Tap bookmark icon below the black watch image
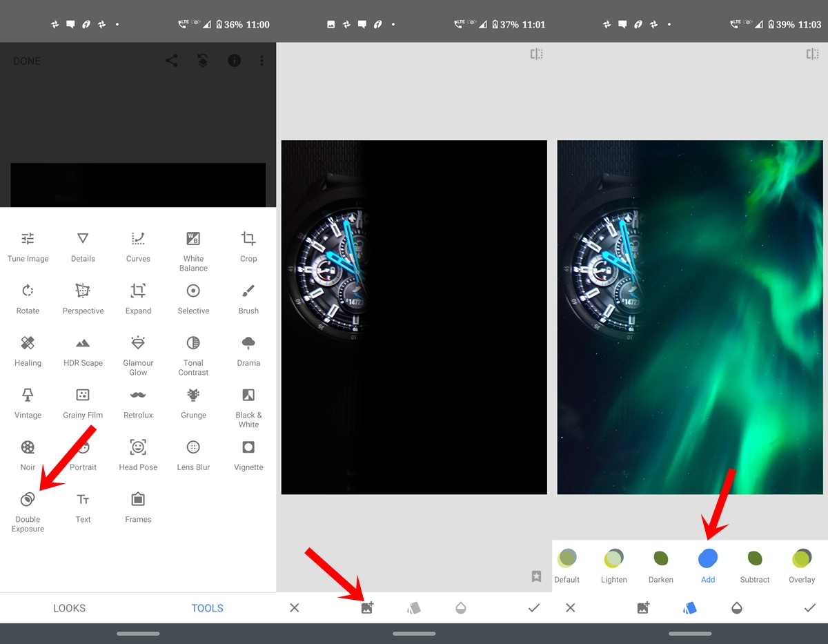This screenshot has width=828, height=644. pos(536,576)
